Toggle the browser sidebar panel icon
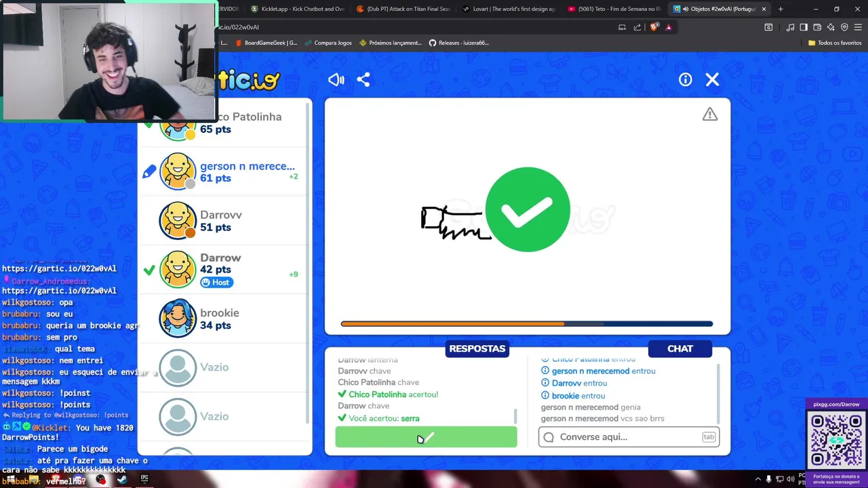Screen dimensions: 868x488 click(x=804, y=27)
